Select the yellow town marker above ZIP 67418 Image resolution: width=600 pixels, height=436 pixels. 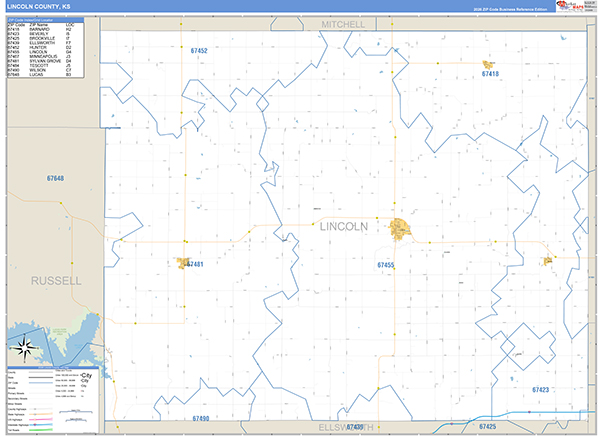point(488,64)
